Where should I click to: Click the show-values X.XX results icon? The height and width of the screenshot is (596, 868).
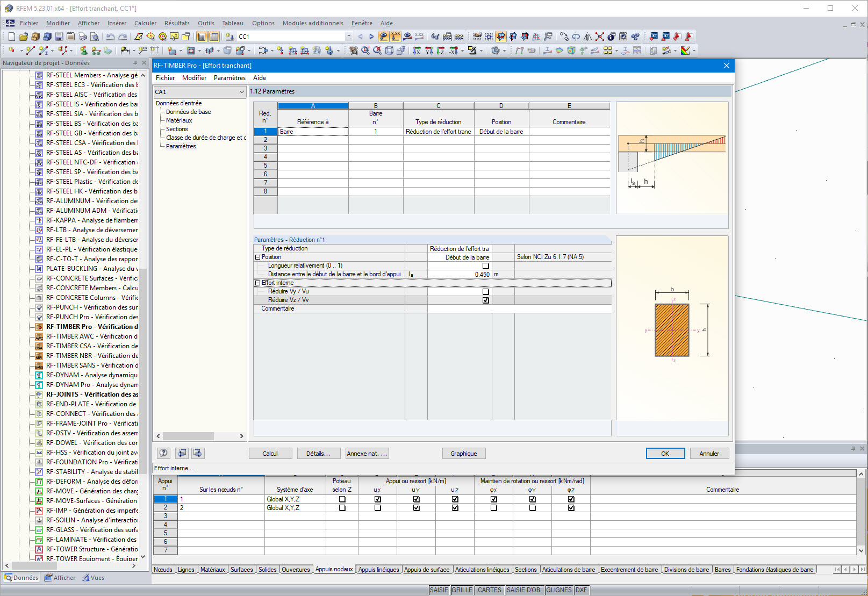[419, 37]
